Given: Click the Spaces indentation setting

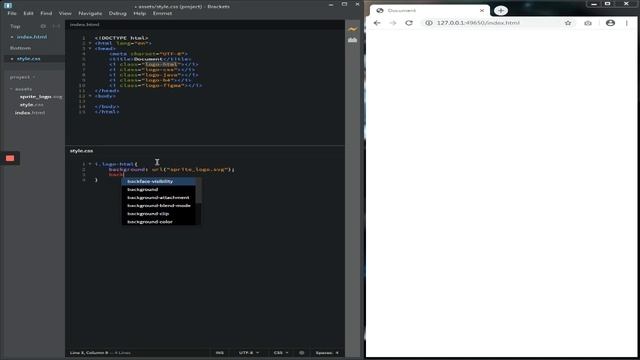Looking at the screenshot, I should (x=327, y=353).
